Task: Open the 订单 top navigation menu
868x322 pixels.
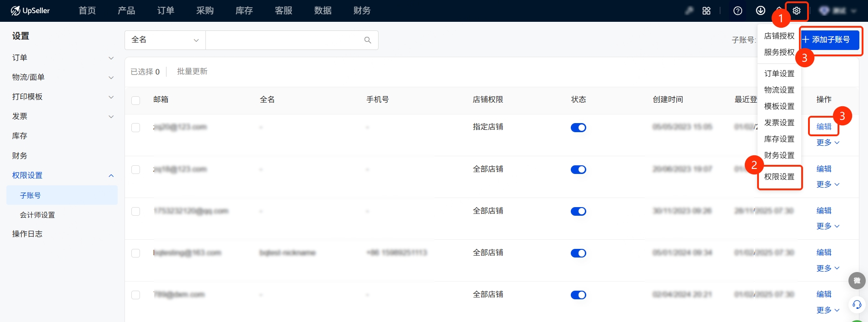Action: [165, 10]
